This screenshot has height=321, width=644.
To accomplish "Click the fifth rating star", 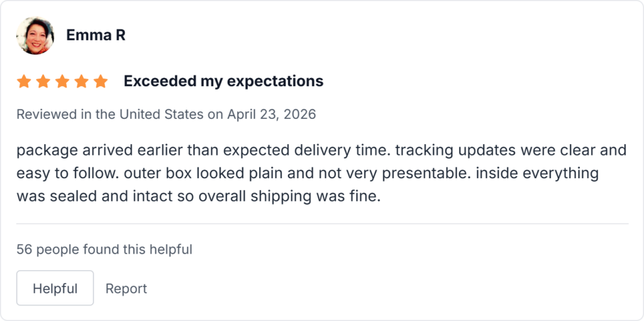I will (101, 81).
